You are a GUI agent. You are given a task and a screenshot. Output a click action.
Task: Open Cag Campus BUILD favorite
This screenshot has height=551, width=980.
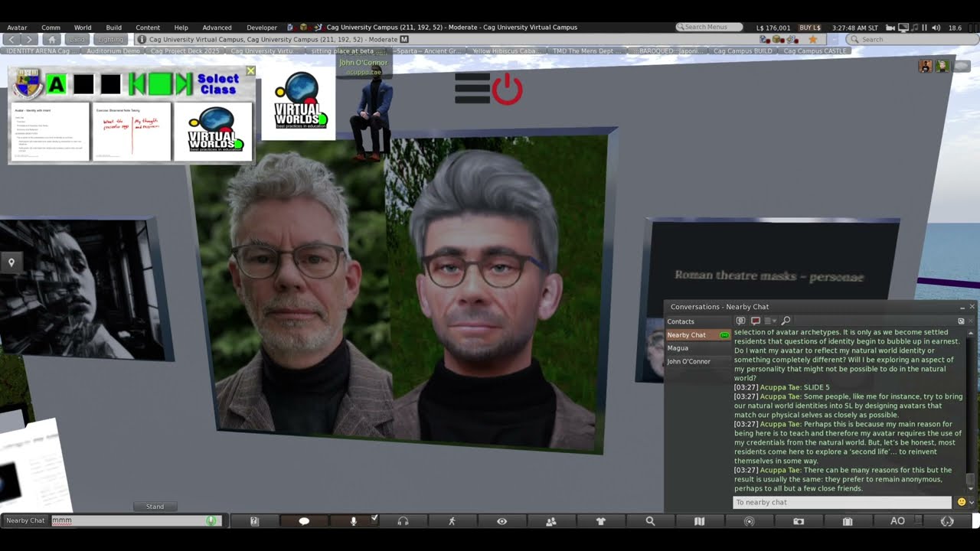[x=742, y=51]
